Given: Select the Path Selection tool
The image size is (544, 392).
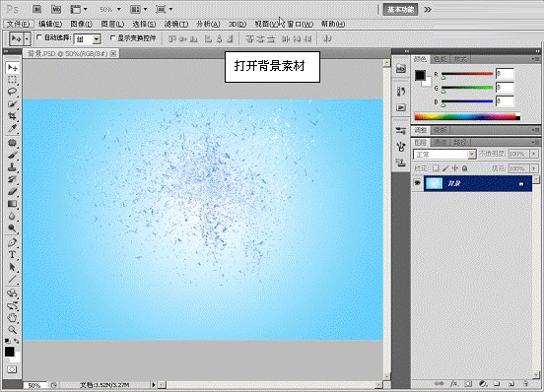Looking at the screenshot, I should point(12,267).
